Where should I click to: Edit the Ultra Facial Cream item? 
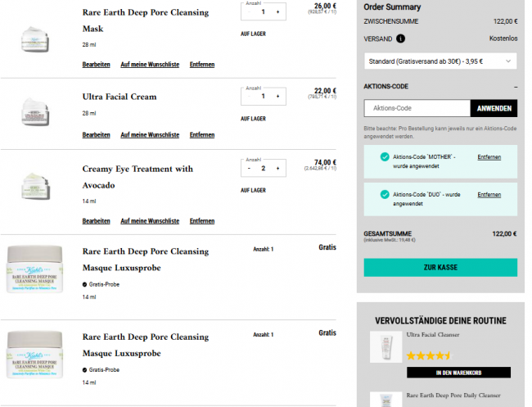96,135
